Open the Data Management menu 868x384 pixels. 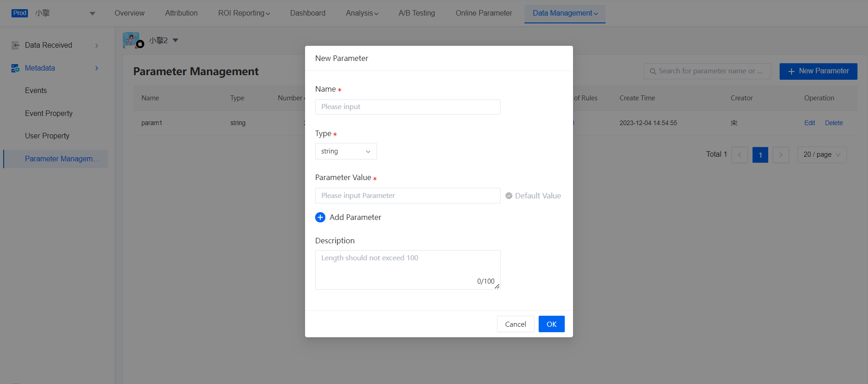[x=565, y=13]
